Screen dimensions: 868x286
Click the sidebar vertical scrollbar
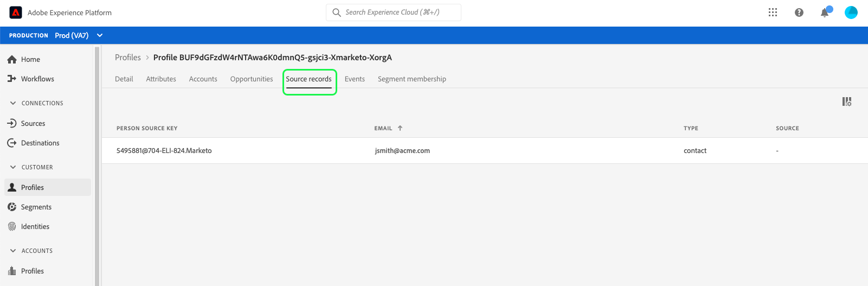(97, 166)
